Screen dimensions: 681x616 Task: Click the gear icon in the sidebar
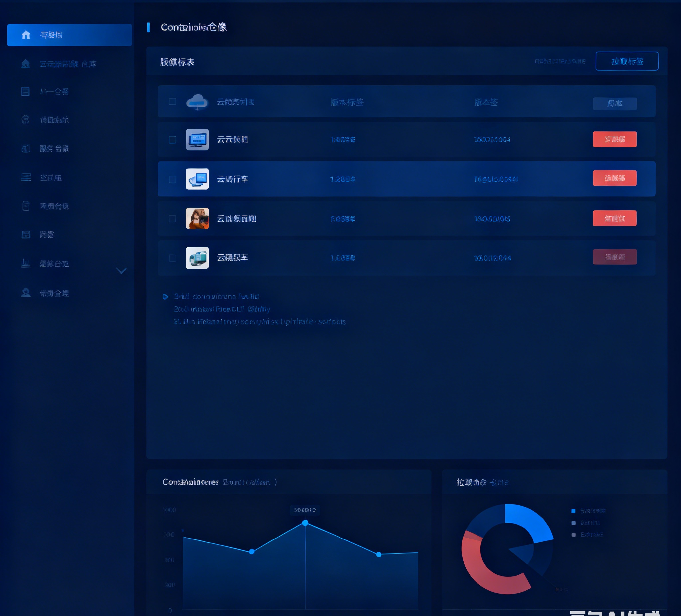click(25, 119)
